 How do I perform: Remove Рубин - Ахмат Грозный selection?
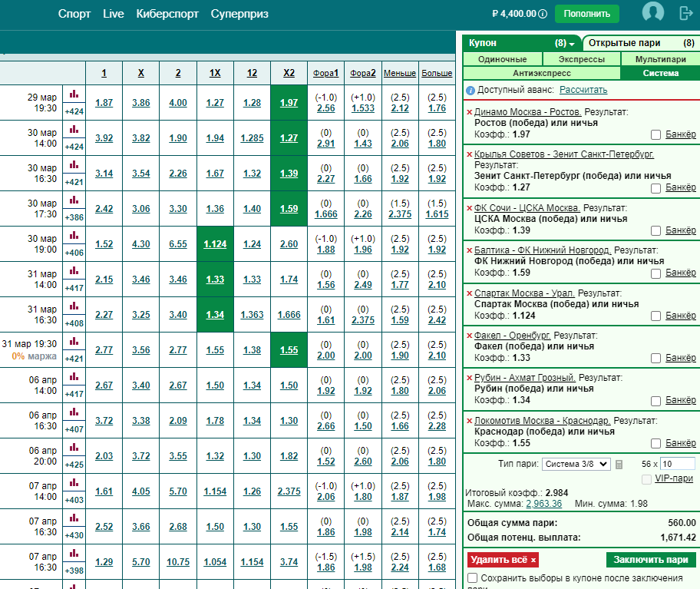pos(469,378)
